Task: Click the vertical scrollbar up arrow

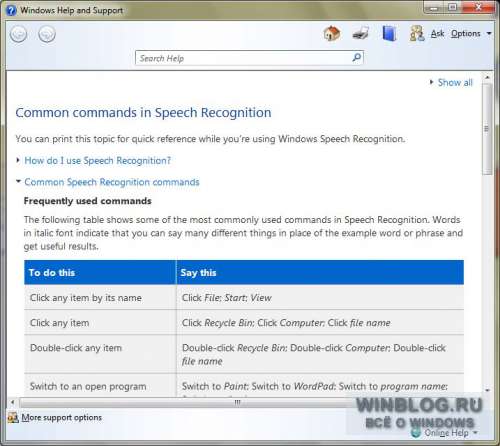Action: 487,77
